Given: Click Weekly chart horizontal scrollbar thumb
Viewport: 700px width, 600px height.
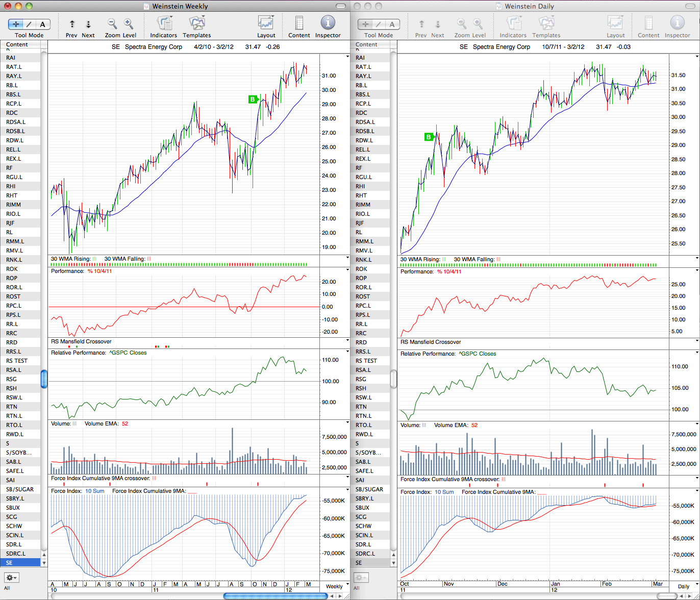Looking at the screenshot, I should coord(276,595).
